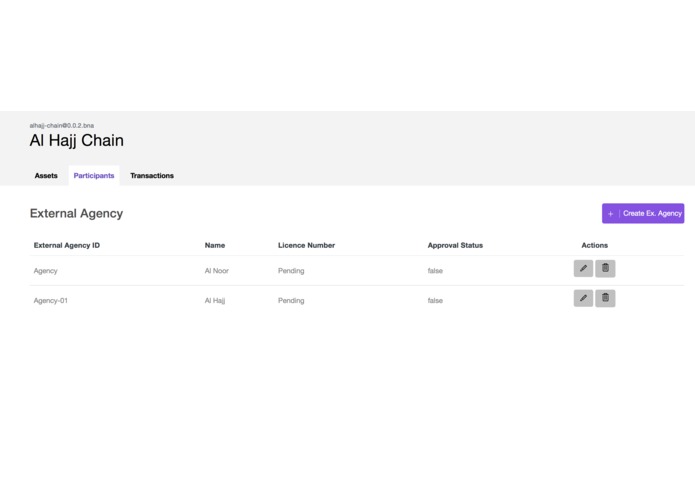Select the 'Agency' ID cell
This screenshot has height=494, width=695.
(46, 271)
